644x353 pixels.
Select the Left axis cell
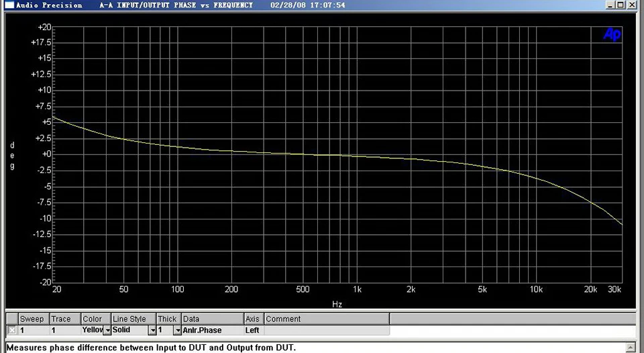coord(254,330)
